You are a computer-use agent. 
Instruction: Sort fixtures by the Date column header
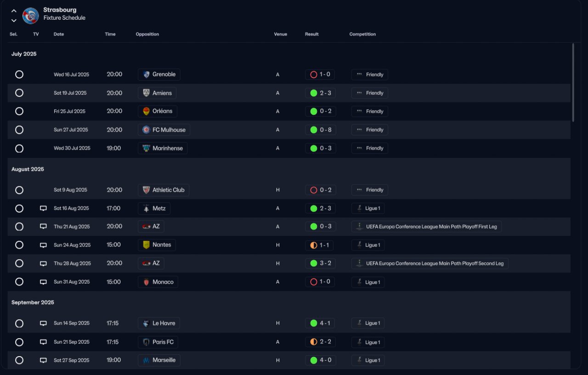point(59,34)
